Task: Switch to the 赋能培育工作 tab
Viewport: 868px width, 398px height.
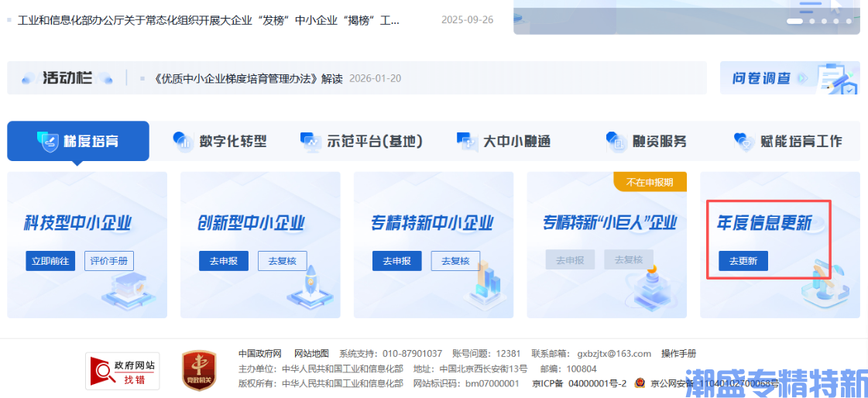Action: 787,141
